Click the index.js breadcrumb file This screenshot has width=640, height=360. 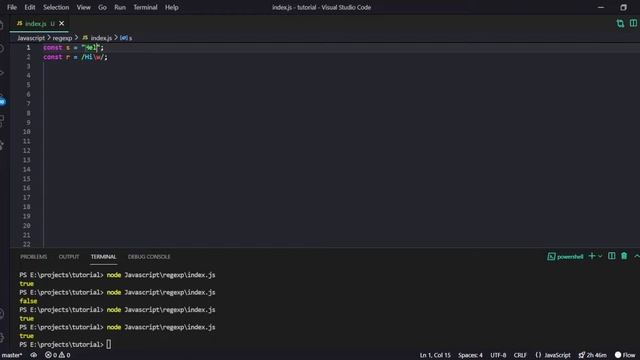click(x=101, y=38)
